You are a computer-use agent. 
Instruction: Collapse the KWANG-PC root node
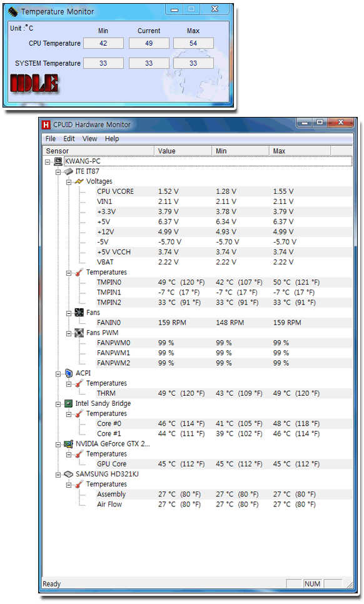pyautogui.click(x=48, y=162)
